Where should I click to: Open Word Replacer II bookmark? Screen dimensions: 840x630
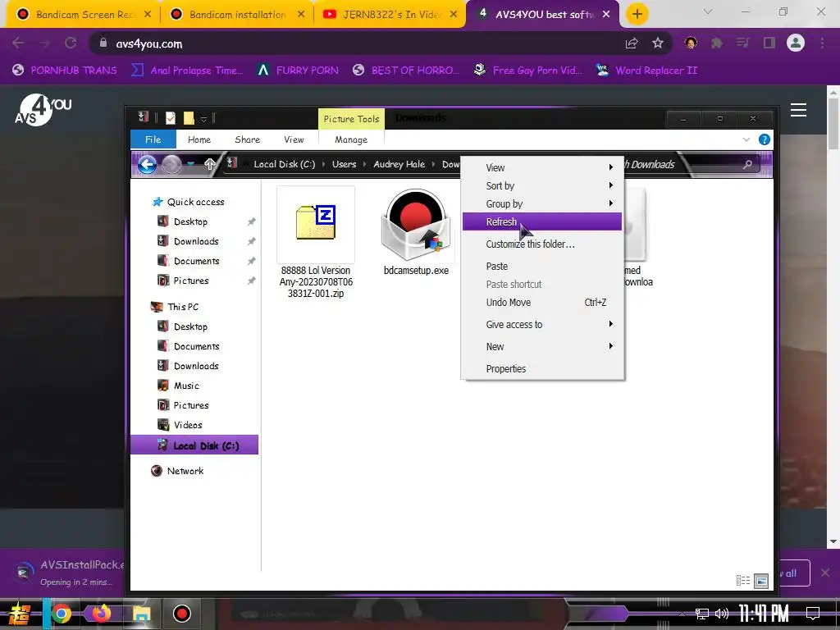tap(647, 71)
